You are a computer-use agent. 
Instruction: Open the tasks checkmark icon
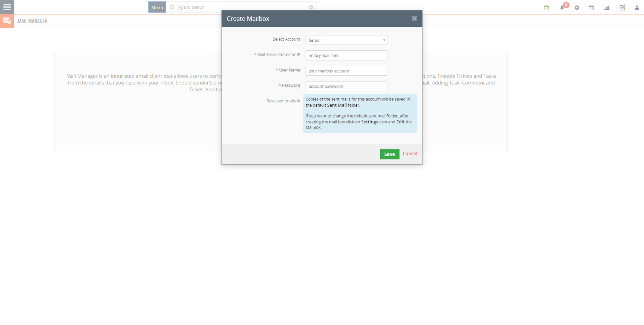(x=622, y=7)
